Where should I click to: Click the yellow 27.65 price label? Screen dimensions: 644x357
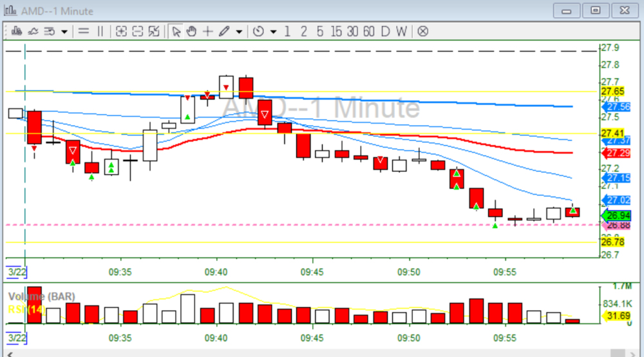pos(612,92)
